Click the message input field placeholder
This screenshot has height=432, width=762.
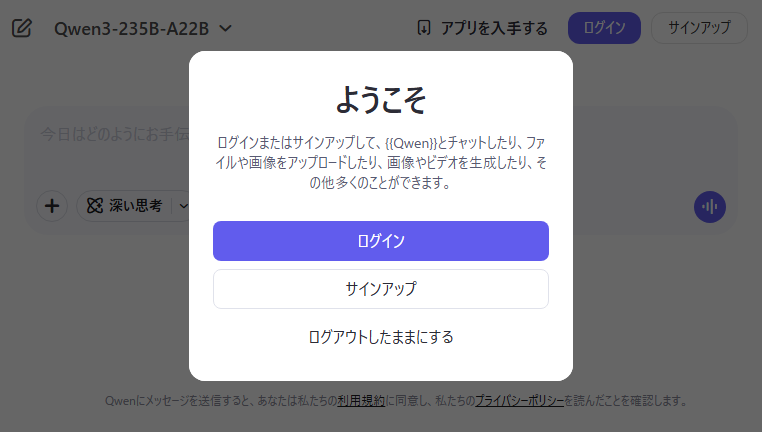[x=115, y=134]
